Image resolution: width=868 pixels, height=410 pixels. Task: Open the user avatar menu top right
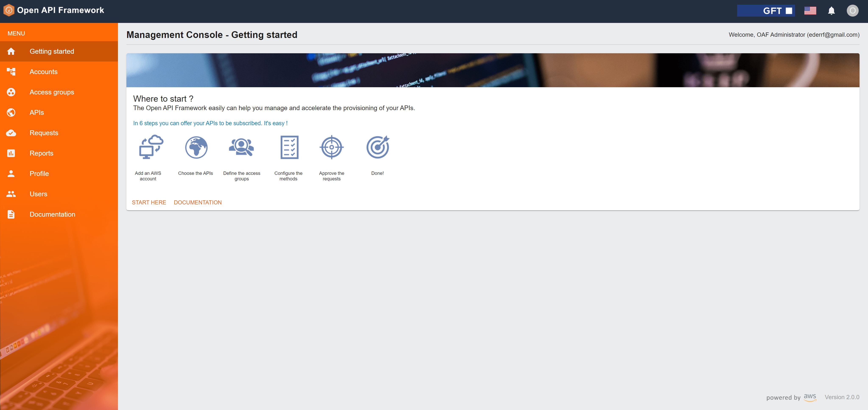[x=853, y=10]
